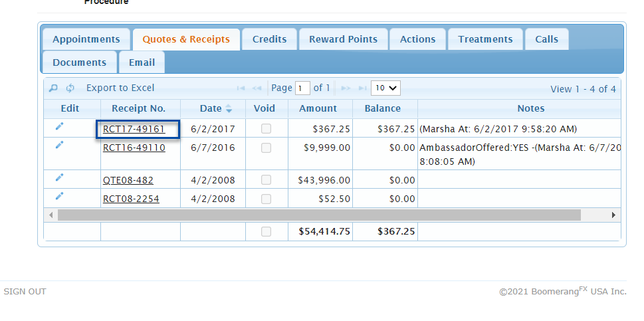The image size is (644, 321).
Task: Open receipt link RCT08-2254
Action: [131, 199]
